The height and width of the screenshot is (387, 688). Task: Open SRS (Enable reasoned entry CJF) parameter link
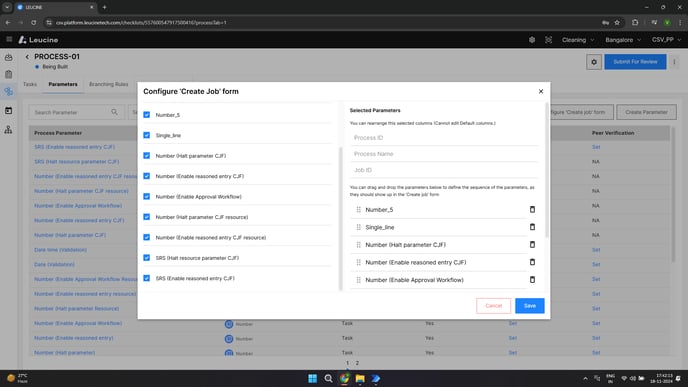coord(75,147)
